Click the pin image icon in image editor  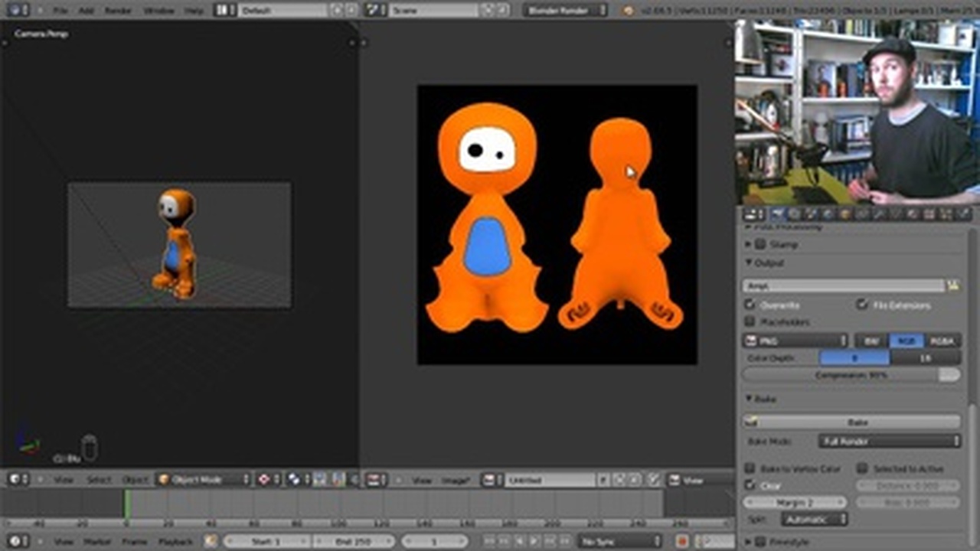(x=654, y=480)
